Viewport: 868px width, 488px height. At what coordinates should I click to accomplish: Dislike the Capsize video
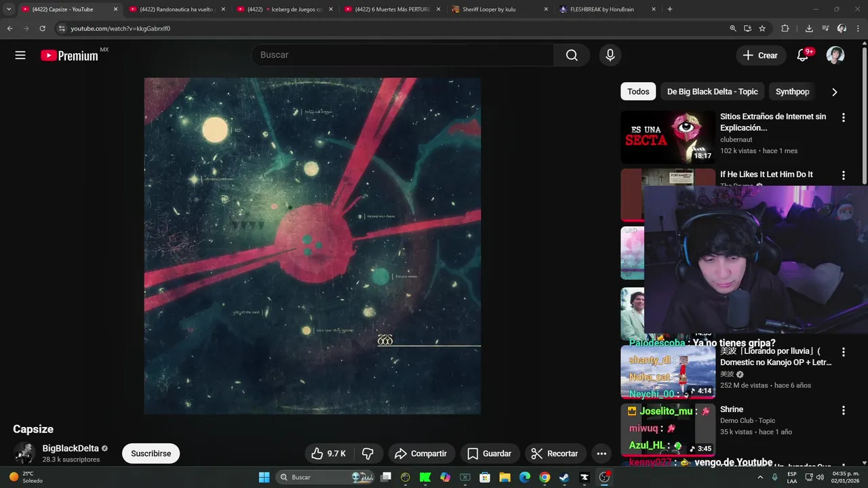pyautogui.click(x=368, y=453)
